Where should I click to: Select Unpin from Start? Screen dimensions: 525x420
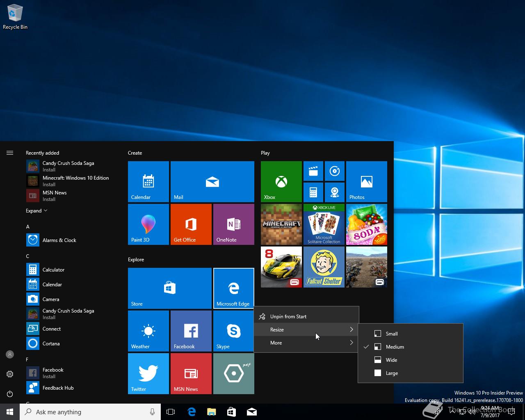point(306,317)
